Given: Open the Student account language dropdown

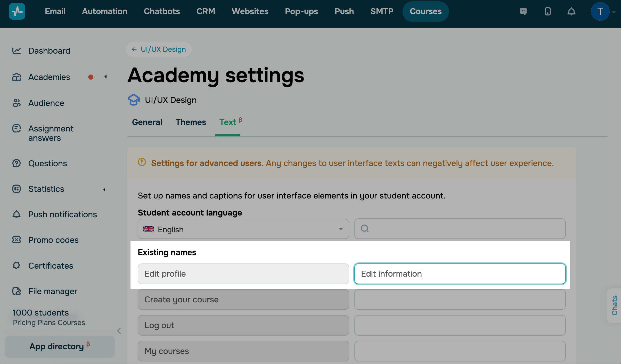Looking at the screenshot, I should [243, 229].
